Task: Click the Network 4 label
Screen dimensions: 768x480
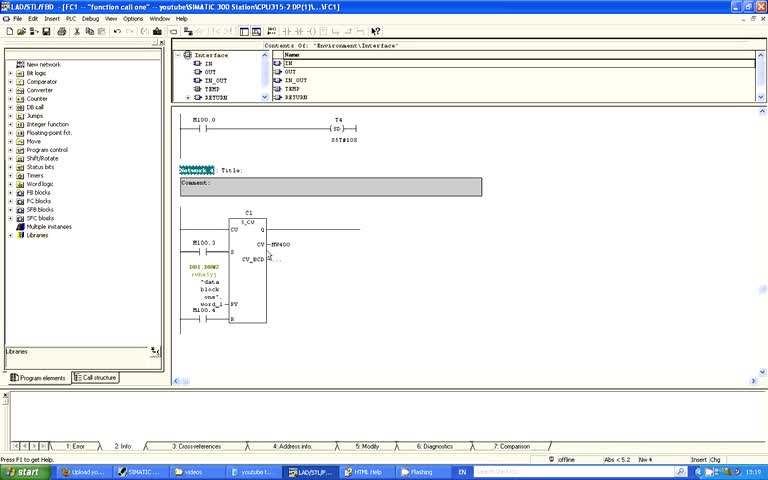Action: (196, 170)
